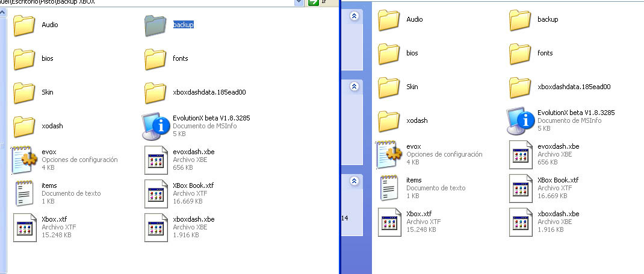The image size is (644, 274).
Task: Select Xbox.xtf file icon in left window
Action: click(x=25, y=227)
